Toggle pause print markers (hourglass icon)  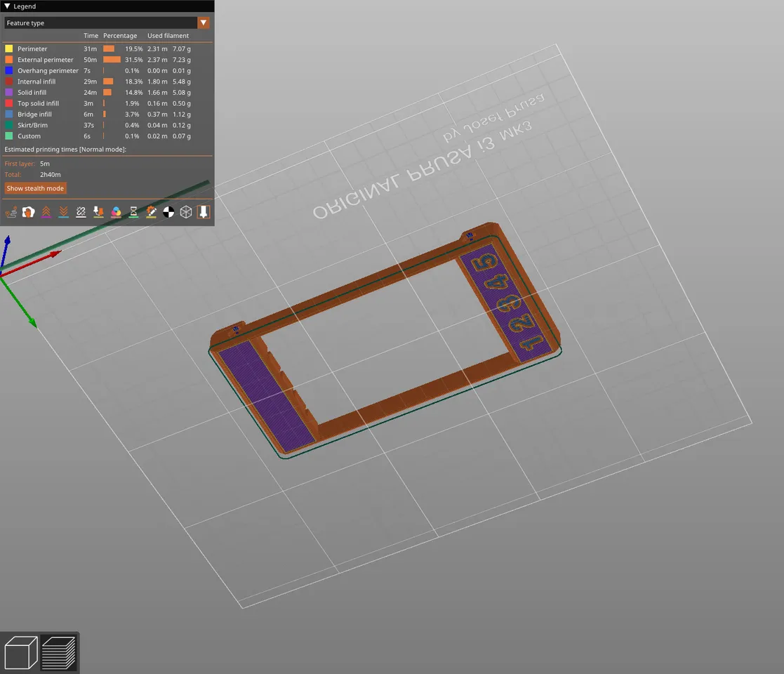133,211
